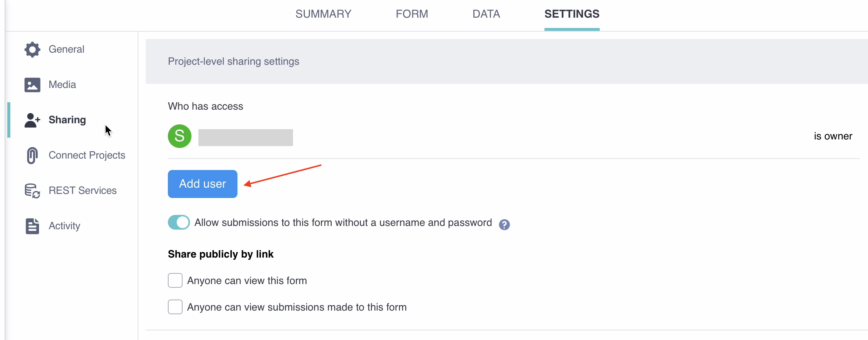Open the FORM tab
The image size is (868, 340).
tap(412, 14)
